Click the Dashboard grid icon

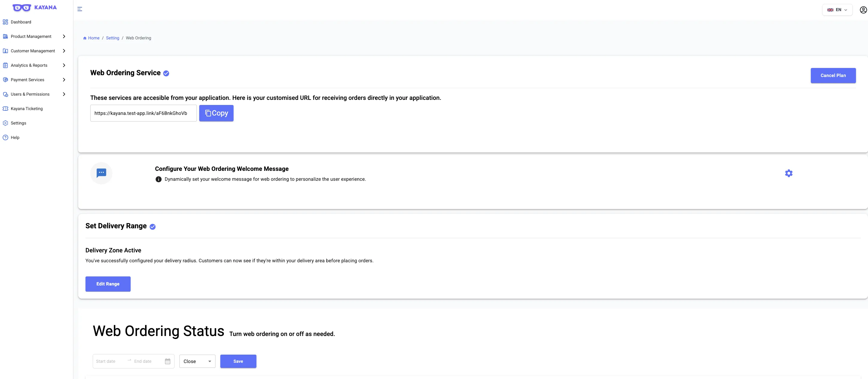[x=5, y=22]
